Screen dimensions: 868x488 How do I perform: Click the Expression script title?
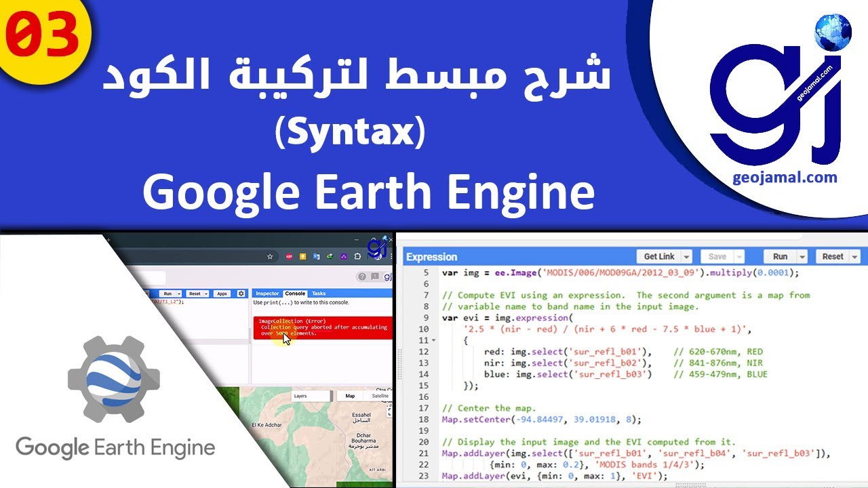pos(431,257)
